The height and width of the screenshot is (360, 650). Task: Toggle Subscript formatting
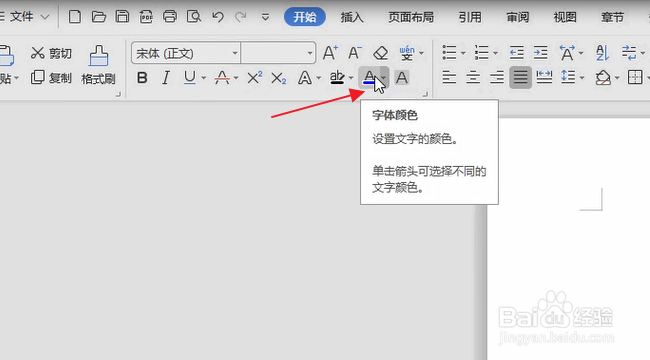pos(279,78)
